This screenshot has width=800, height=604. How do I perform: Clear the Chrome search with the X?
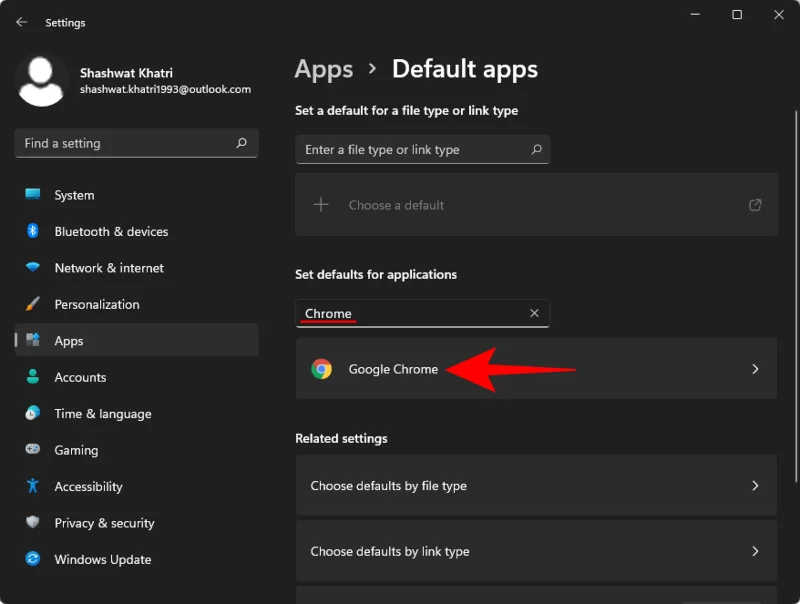click(x=534, y=313)
